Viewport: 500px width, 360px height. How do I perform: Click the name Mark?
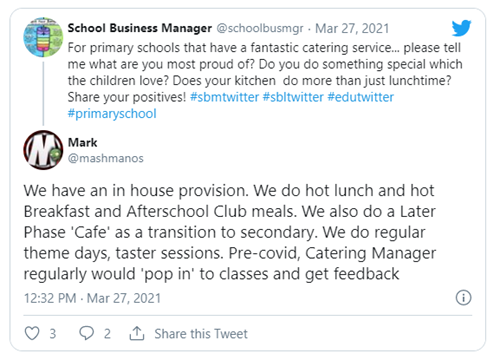click(82, 142)
